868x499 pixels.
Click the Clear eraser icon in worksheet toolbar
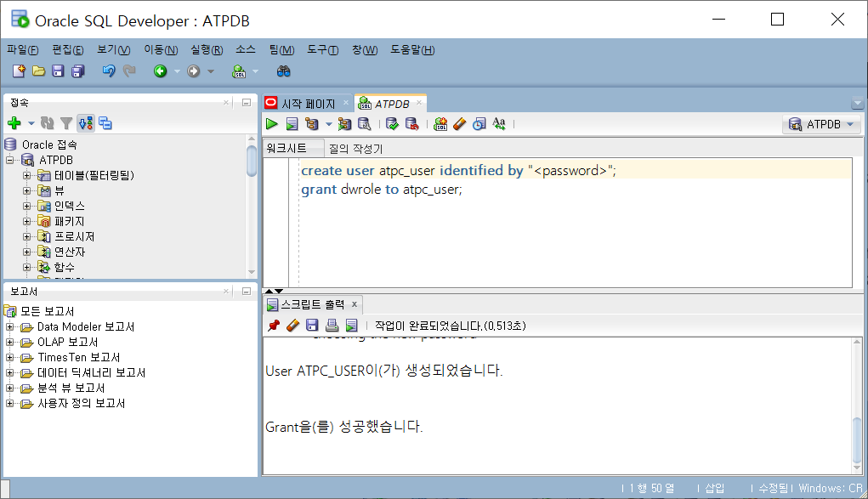point(459,124)
